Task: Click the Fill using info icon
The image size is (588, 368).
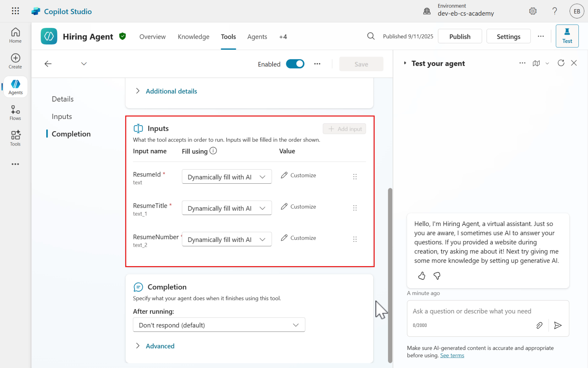Action: [x=213, y=151]
